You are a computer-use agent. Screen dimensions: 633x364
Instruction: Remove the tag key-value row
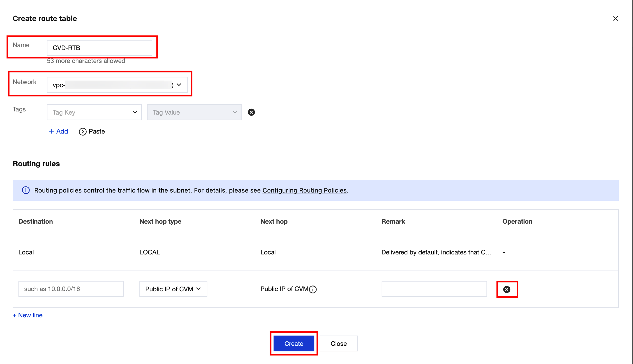click(251, 112)
